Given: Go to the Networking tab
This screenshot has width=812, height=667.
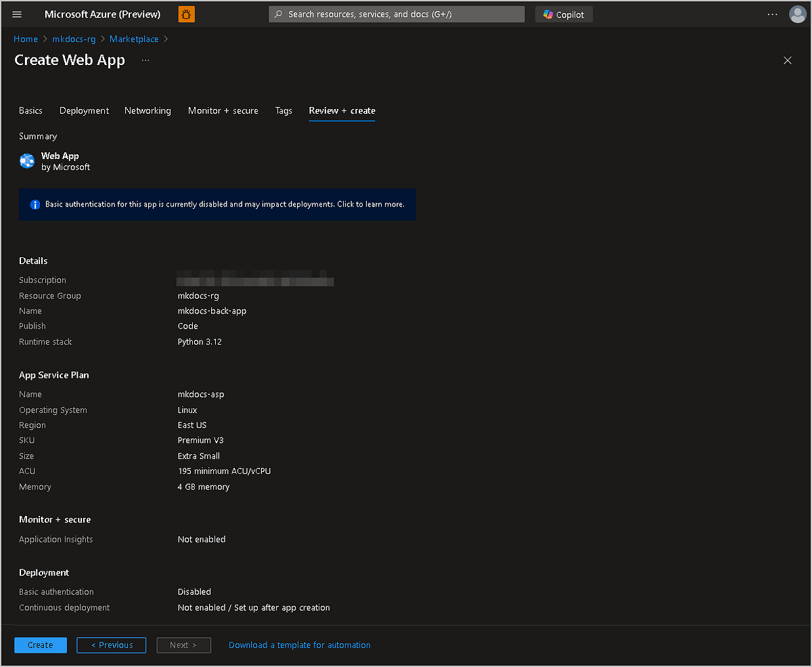Looking at the screenshot, I should click(x=148, y=110).
